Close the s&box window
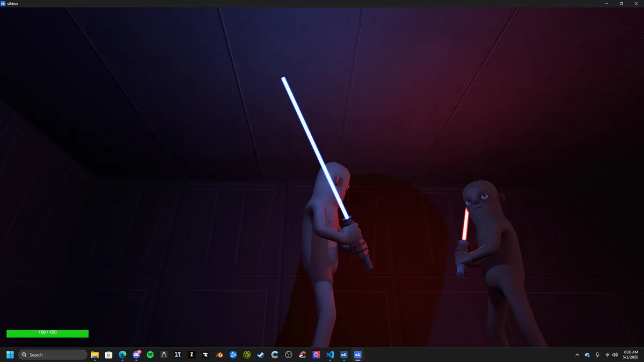 (636, 3)
